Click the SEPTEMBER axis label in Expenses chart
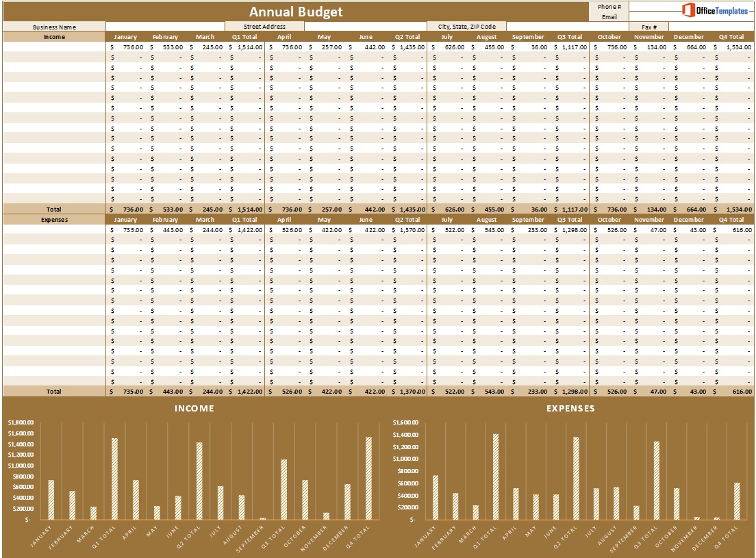Screen dimensions: 756x558 click(622, 539)
